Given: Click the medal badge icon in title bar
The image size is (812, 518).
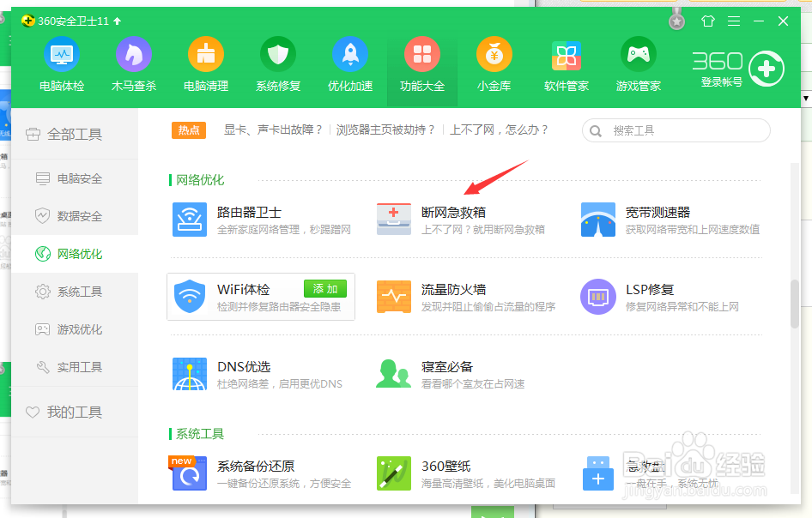Looking at the screenshot, I should [676, 21].
